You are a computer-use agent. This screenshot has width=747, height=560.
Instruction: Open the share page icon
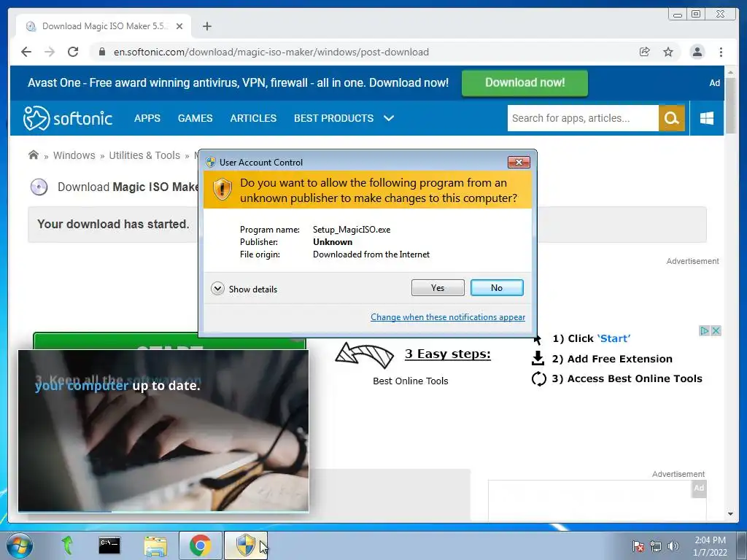click(x=645, y=52)
